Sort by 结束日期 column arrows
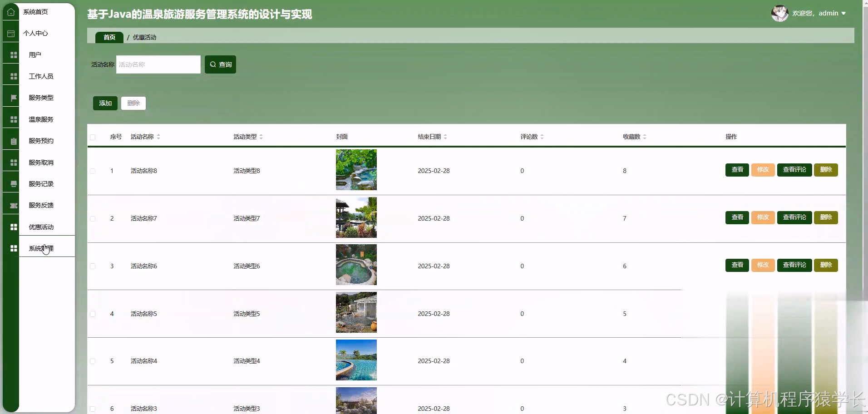The height and width of the screenshot is (414, 868). pos(445,137)
